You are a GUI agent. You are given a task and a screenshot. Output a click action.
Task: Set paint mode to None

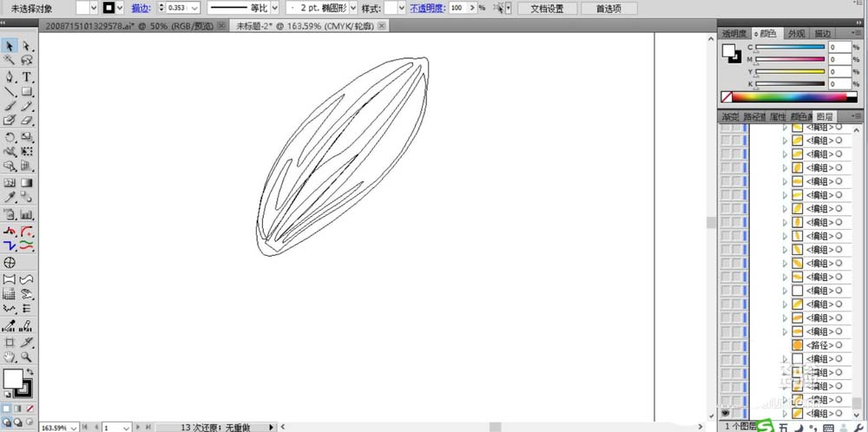click(30, 409)
